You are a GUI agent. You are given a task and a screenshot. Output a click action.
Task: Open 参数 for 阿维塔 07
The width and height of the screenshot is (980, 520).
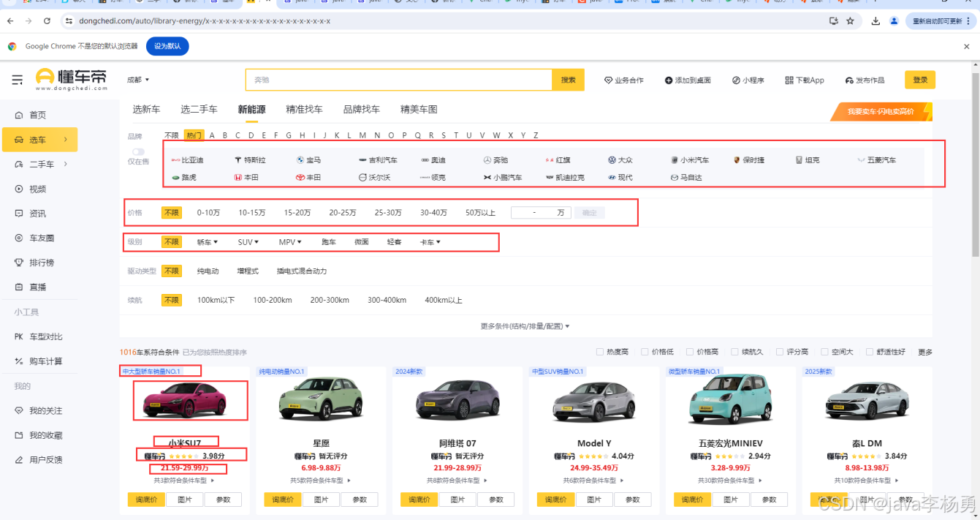pyautogui.click(x=496, y=500)
